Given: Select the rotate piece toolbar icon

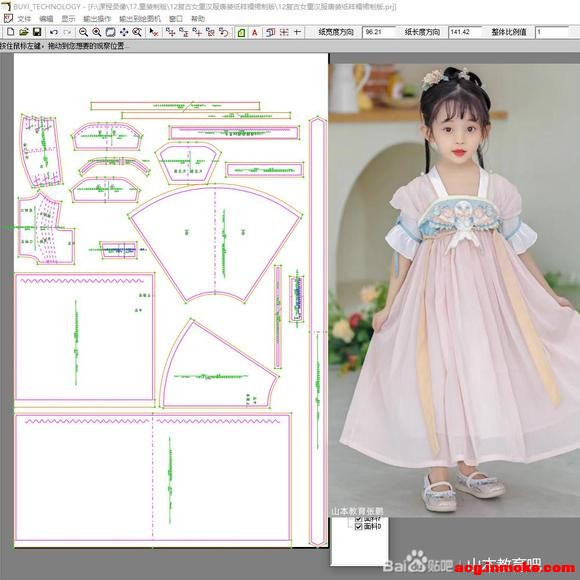Looking at the screenshot, I should point(223,32).
